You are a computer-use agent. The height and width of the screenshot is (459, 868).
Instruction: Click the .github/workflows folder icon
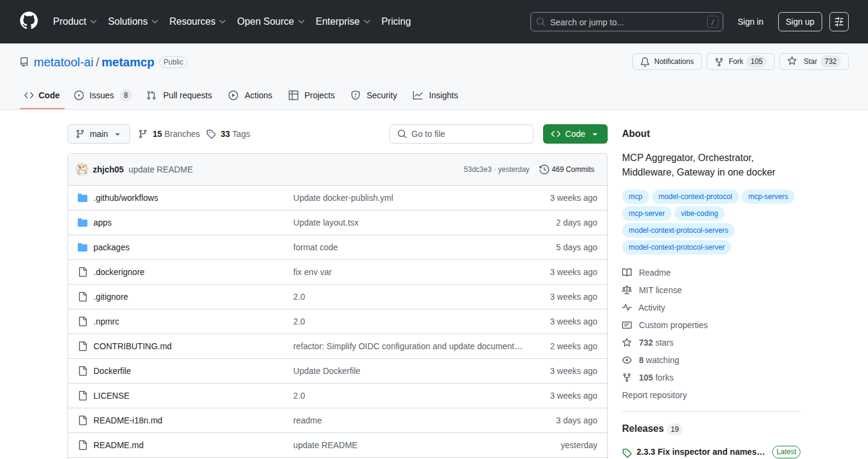click(x=83, y=198)
